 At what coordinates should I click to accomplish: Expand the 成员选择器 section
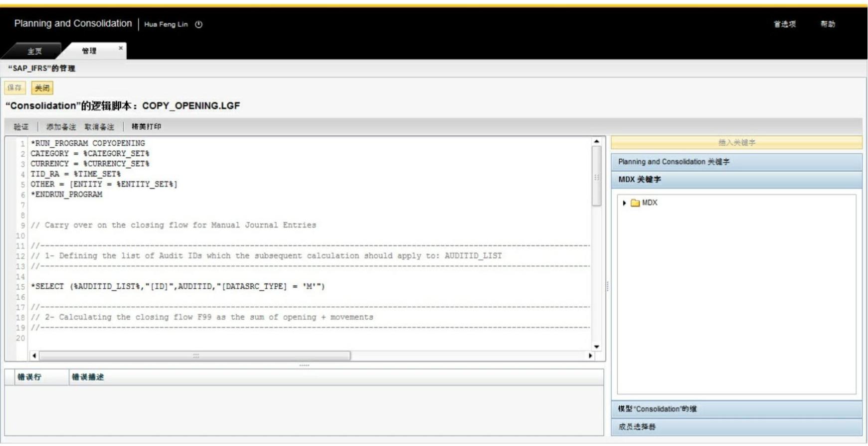(736, 427)
